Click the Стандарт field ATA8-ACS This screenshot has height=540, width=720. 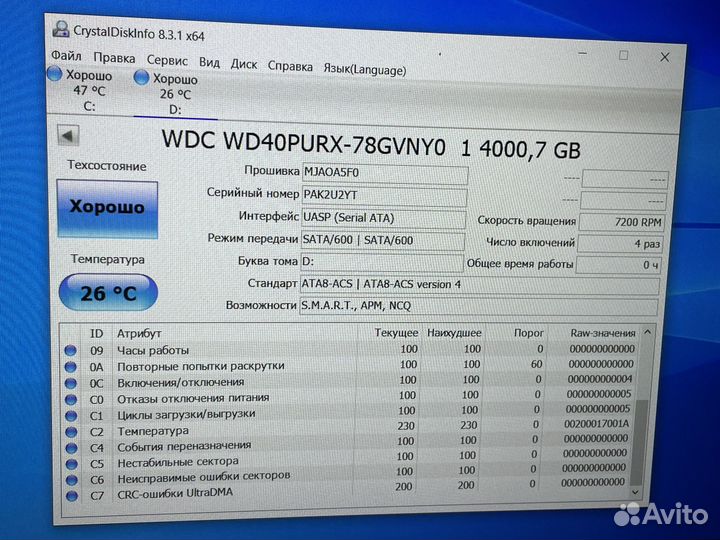pyautogui.click(x=480, y=285)
